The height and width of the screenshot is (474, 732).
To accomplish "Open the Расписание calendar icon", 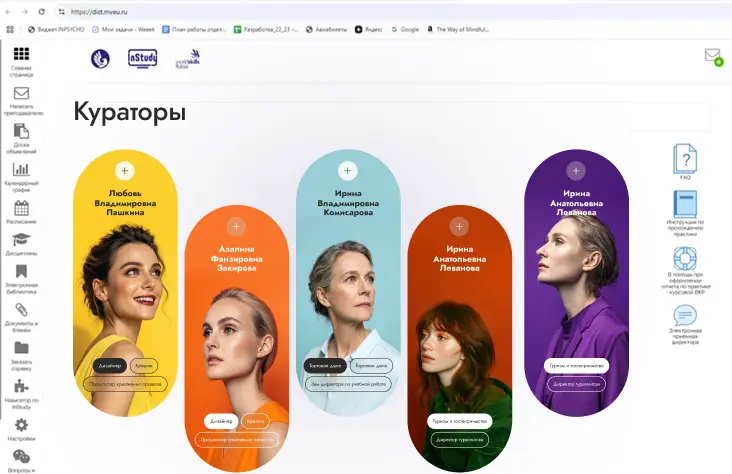I will click(21, 208).
